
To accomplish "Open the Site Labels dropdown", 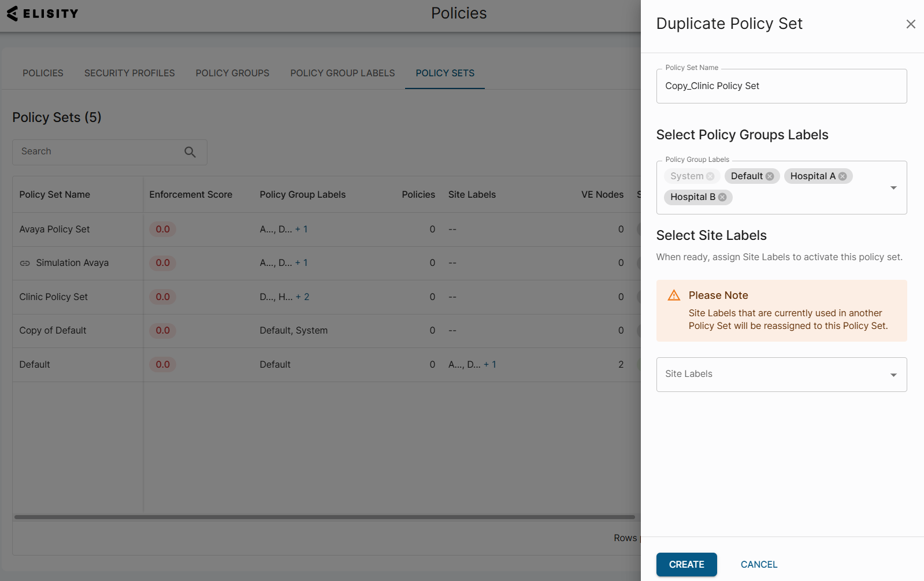I will click(893, 375).
